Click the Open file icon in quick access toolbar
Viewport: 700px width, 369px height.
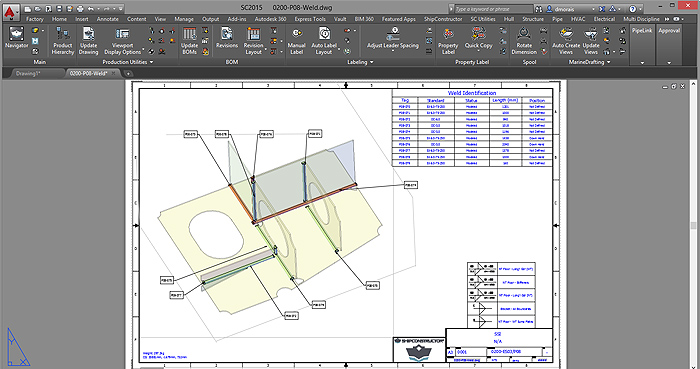(38, 8)
